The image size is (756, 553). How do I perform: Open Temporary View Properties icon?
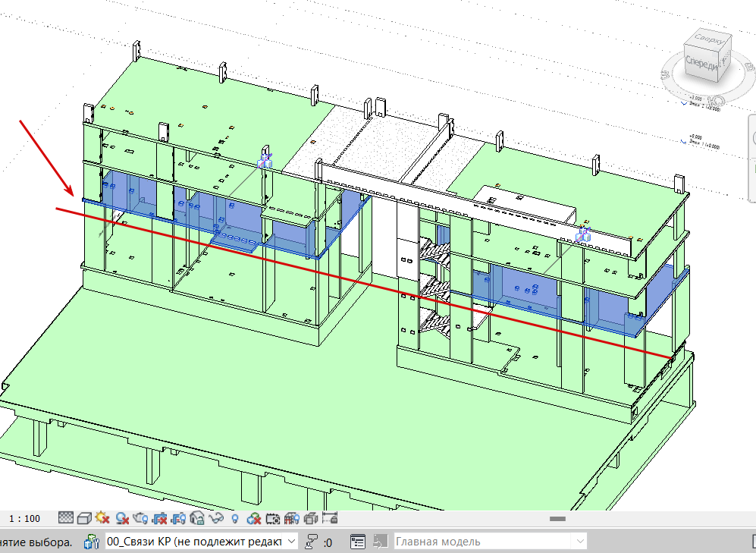[273, 518]
